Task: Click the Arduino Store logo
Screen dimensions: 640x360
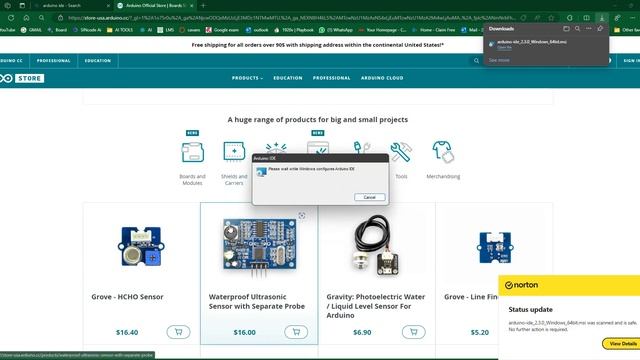Action: coord(22,78)
